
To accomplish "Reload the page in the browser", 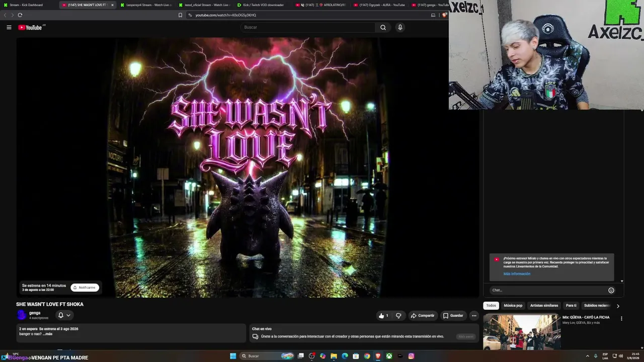I will coord(20,15).
